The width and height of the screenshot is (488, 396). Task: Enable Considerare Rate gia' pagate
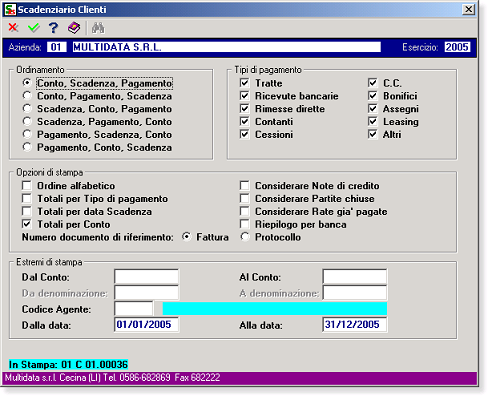coord(245,211)
